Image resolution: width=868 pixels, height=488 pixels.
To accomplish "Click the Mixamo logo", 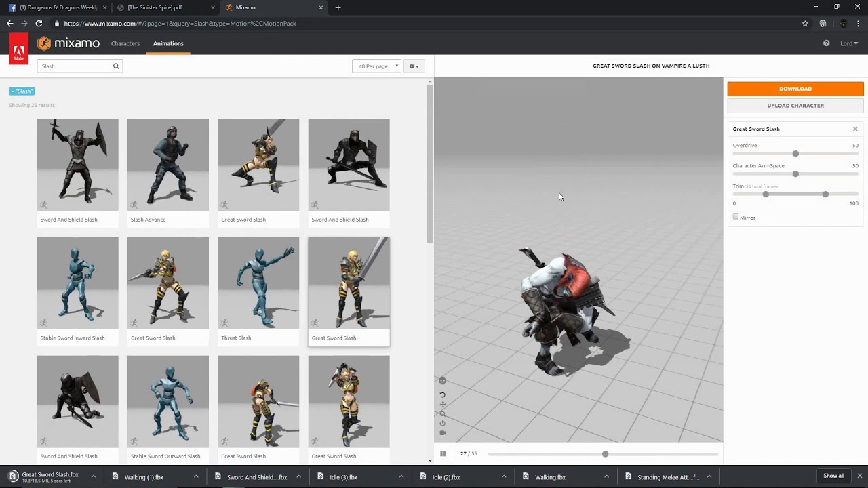I will tap(68, 43).
